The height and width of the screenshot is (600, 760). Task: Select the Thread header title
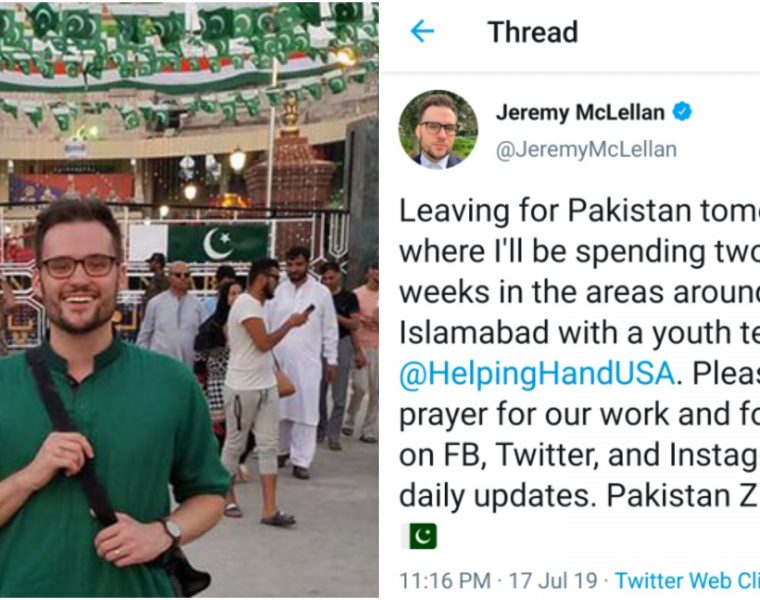tap(533, 32)
